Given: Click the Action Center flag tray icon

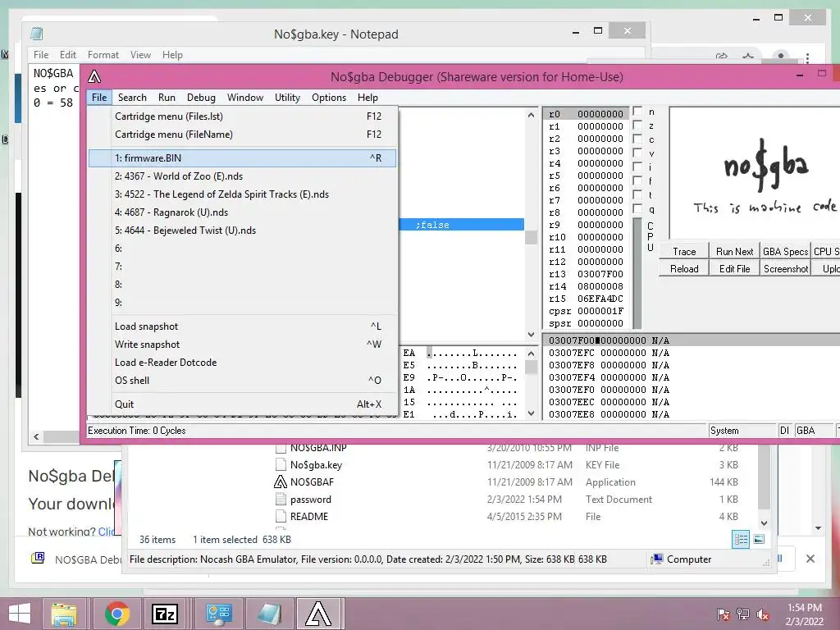Looking at the screenshot, I should point(724,614).
